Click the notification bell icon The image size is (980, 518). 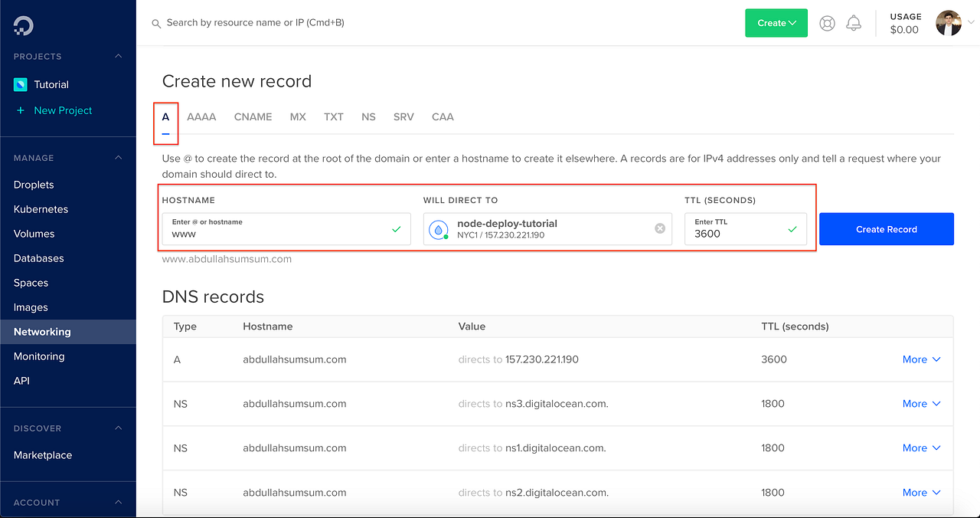tap(854, 23)
